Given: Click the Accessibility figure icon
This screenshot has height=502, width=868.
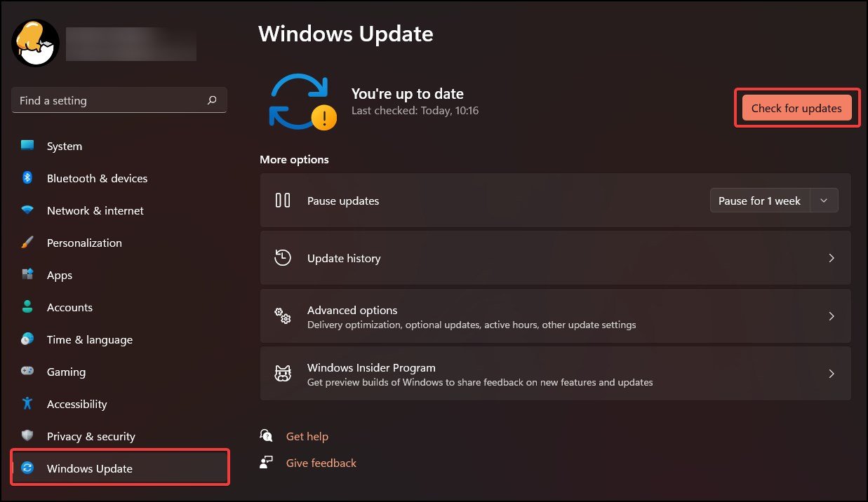Looking at the screenshot, I should 27,404.
